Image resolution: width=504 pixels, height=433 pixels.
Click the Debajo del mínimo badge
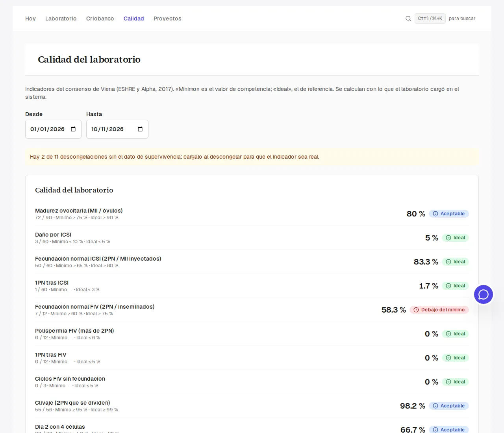coord(439,310)
